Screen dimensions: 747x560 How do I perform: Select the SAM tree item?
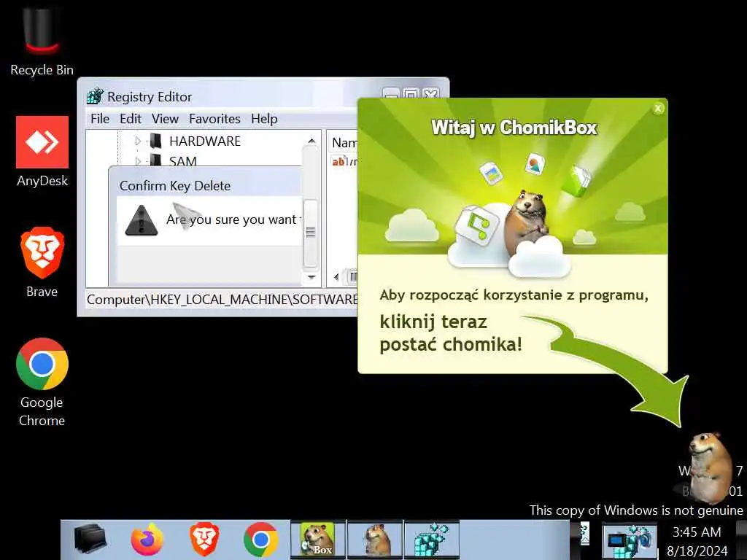pyautogui.click(x=182, y=161)
